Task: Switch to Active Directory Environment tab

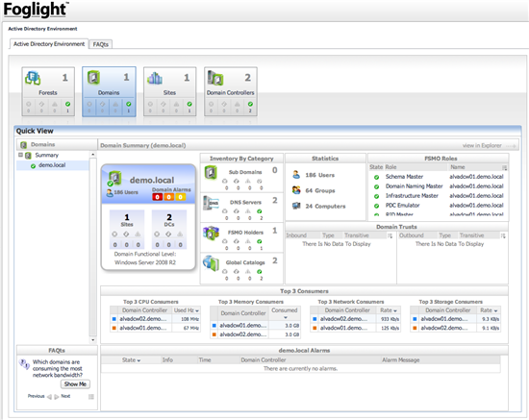Action: pos(49,44)
